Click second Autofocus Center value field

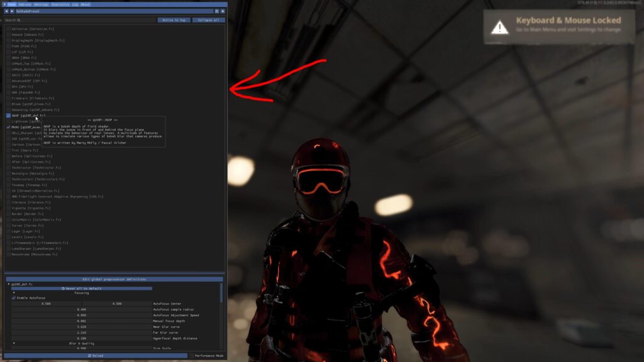(x=117, y=304)
